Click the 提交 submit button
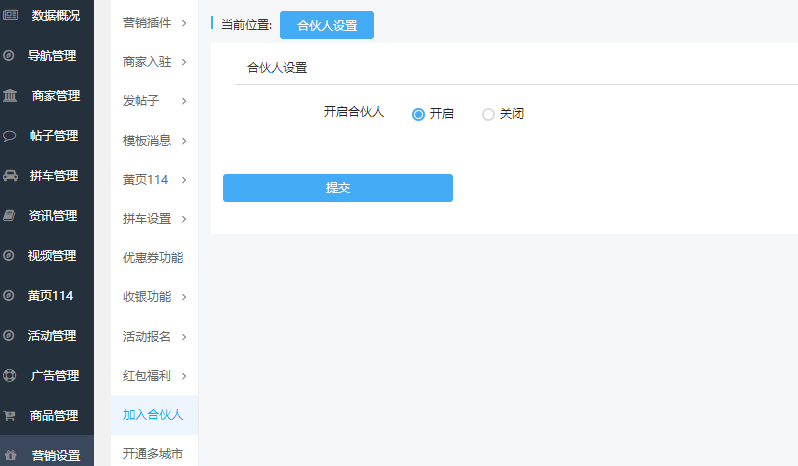The image size is (798, 466). point(338,188)
